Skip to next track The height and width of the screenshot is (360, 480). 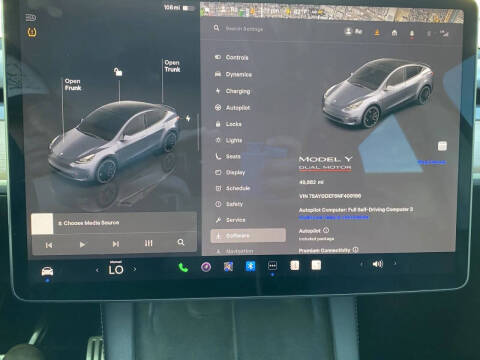pos(115,244)
